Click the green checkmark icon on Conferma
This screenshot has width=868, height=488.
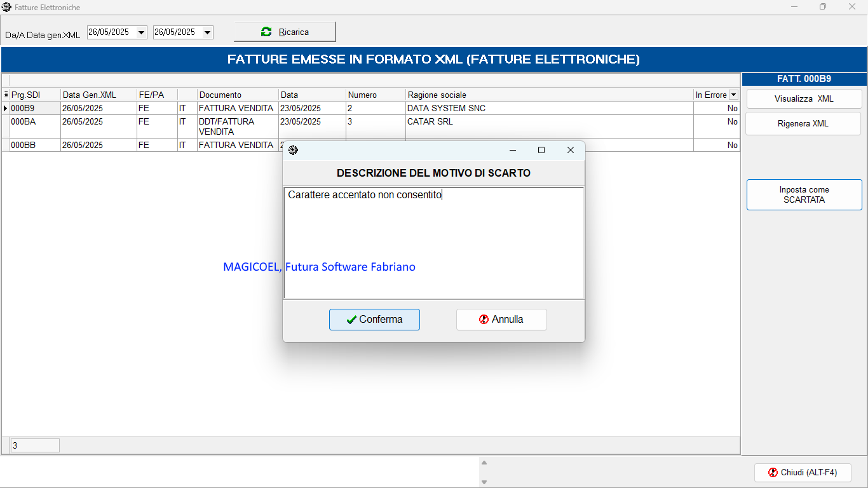point(351,320)
